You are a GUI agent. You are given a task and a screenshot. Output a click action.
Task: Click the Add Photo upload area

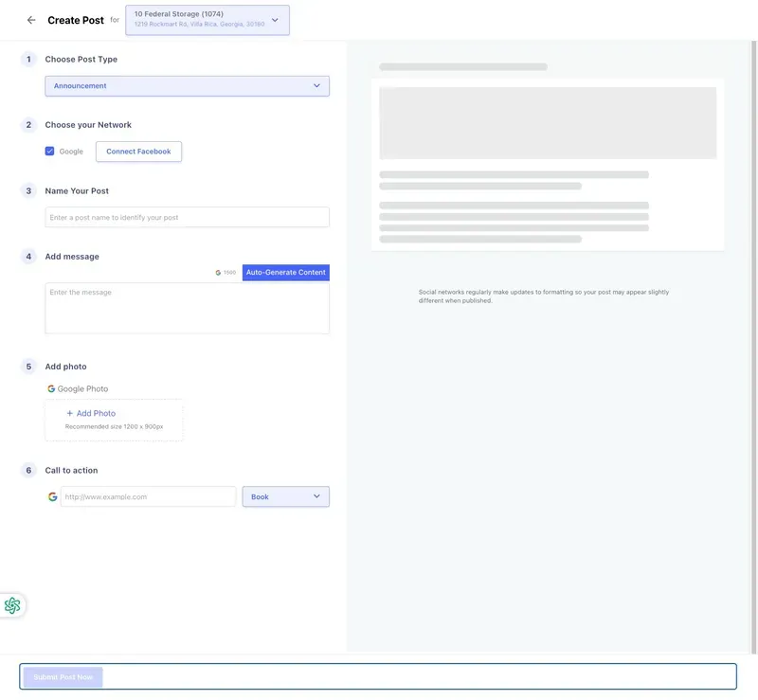114,420
